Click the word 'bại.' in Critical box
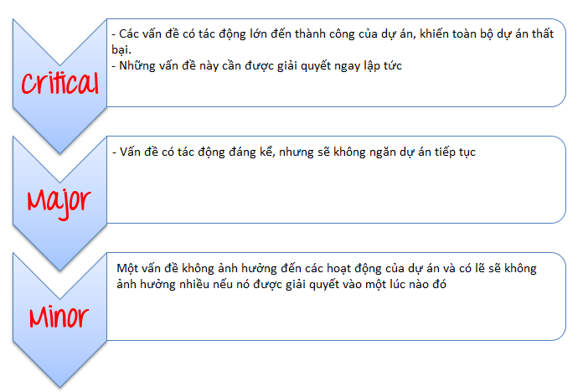The width and height of the screenshot is (583, 392). [x=121, y=49]
